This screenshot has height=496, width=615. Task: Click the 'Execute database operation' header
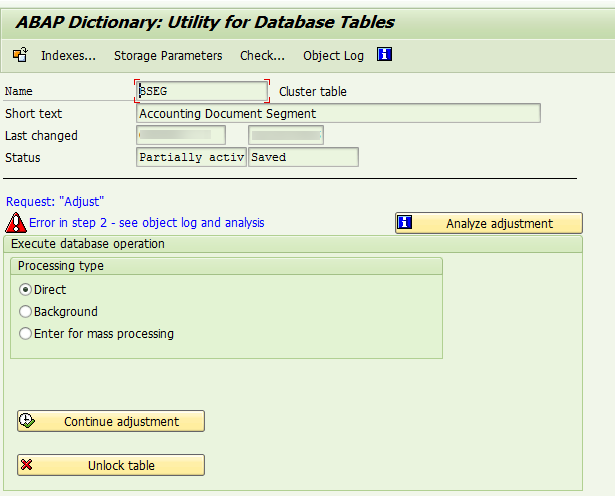[88, 244]
